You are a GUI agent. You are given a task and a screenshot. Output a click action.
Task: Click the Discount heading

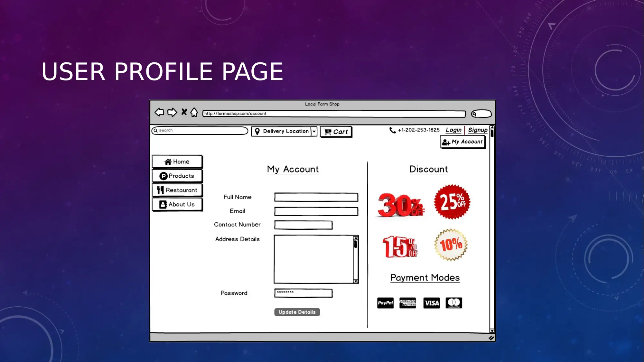click(428, 169)
